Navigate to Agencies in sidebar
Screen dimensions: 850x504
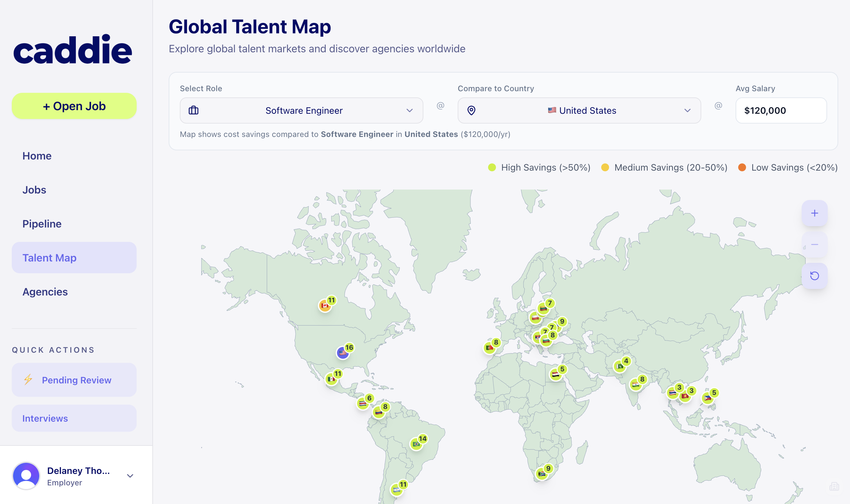click(x=45, y=292)
